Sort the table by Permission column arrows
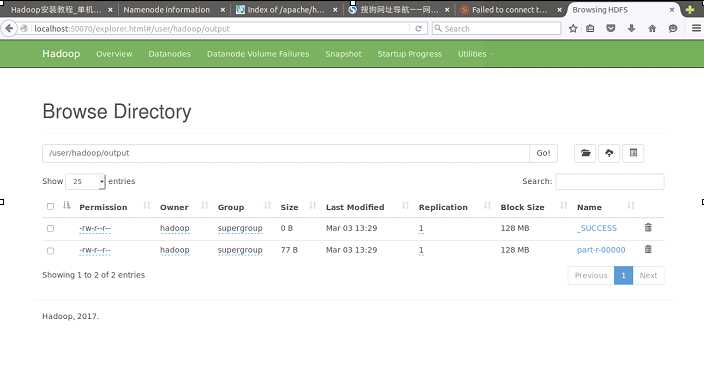Screen dimensions: 704x375 point(146,206)
